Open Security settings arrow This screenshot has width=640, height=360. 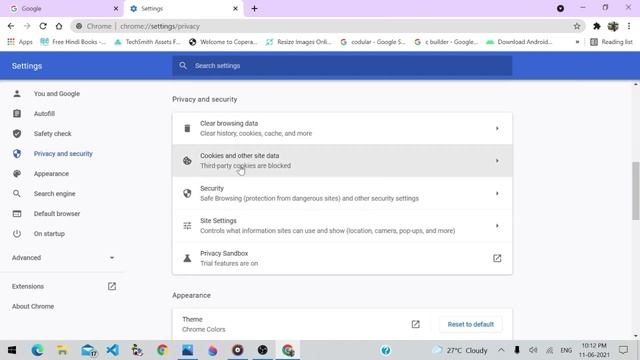[x=497, y=193]
